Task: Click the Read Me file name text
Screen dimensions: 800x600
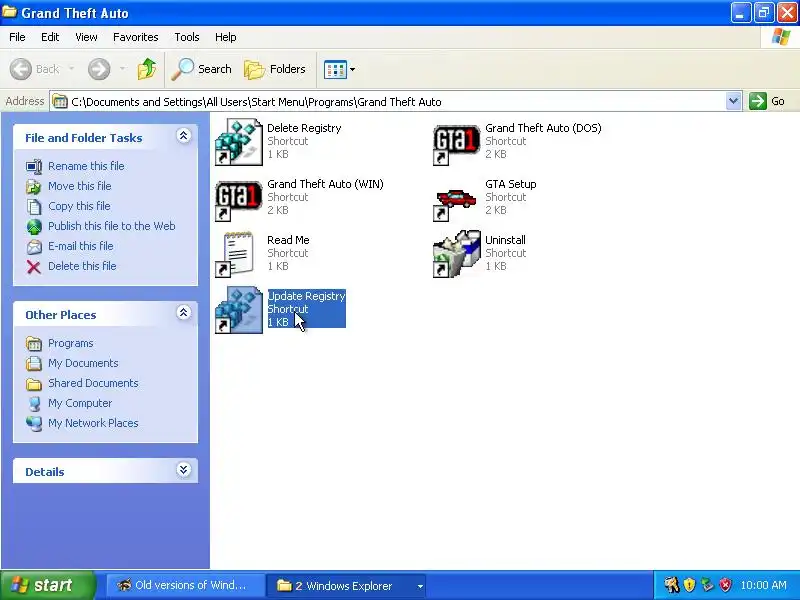Action: click(x=288, y=240)
